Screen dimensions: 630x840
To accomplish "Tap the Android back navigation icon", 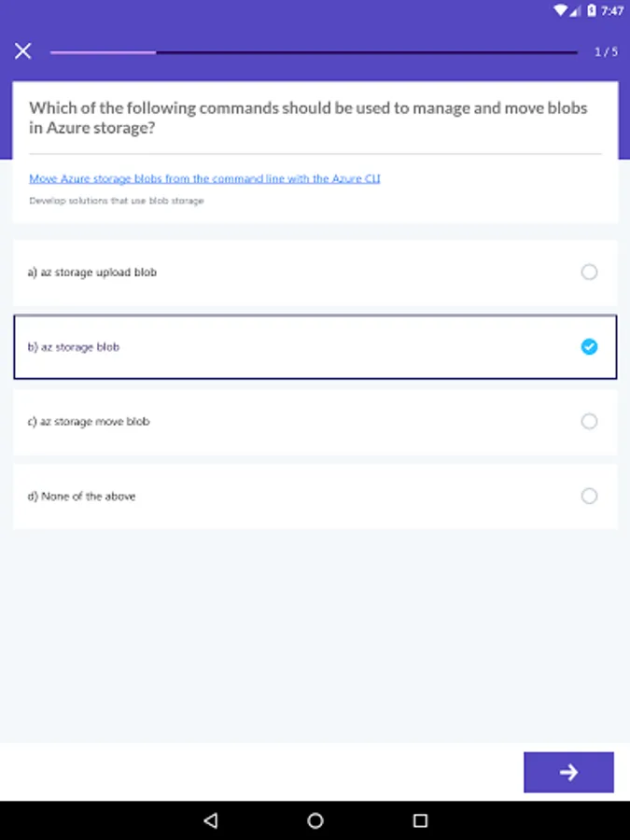I will click(210, 819).
